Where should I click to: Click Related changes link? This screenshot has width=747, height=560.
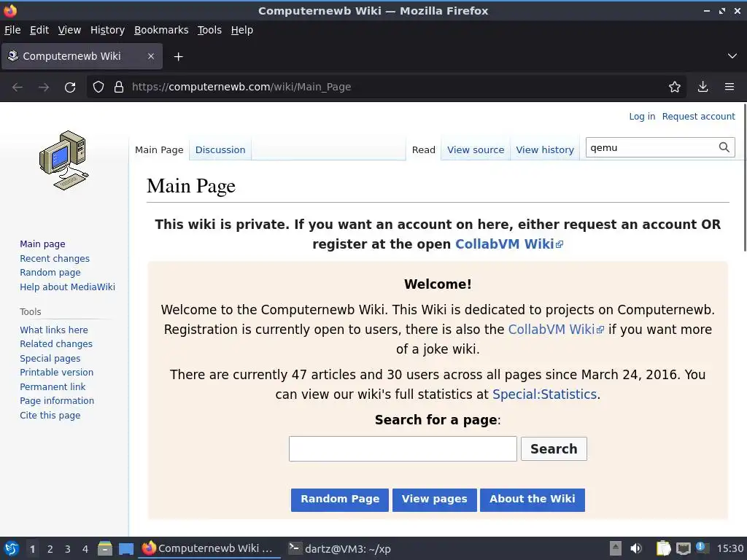click(x=55, y=344)
